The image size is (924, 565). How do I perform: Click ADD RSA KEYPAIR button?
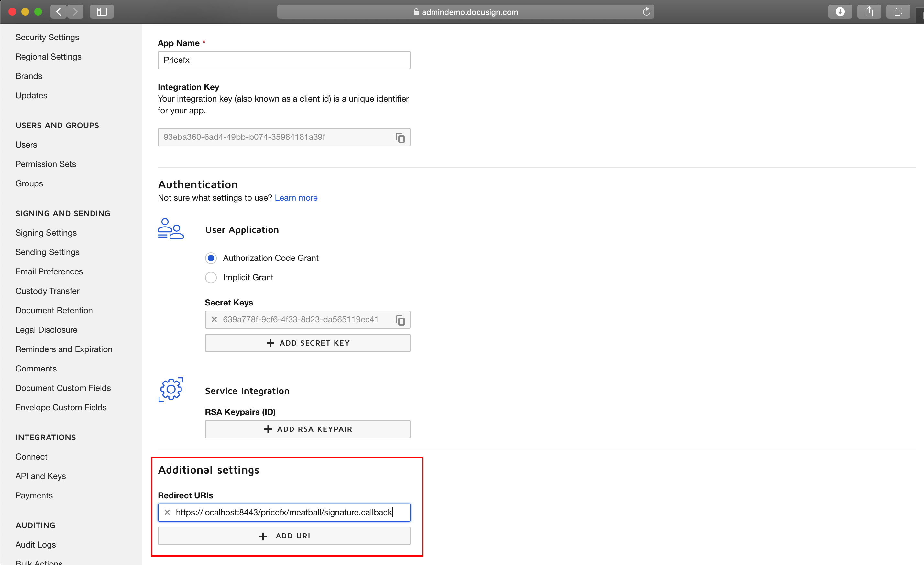[x=307, y=429]
